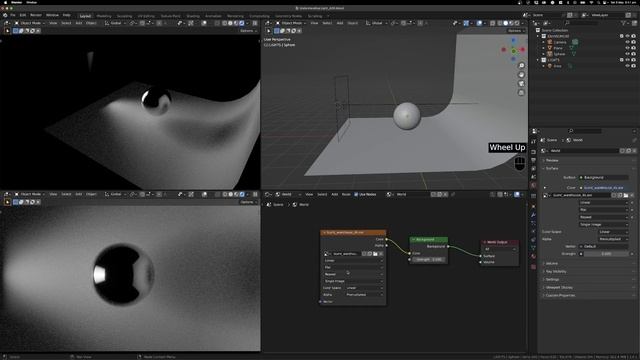Open the Physics properties tab icon
The height and width of the screenshot is (360, 640).
pyautogui.click(x=533, y=232)
